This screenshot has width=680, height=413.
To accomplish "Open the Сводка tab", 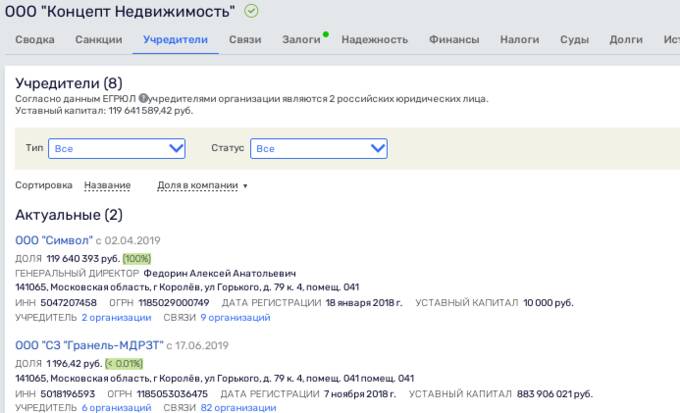I will coord(35,39).
